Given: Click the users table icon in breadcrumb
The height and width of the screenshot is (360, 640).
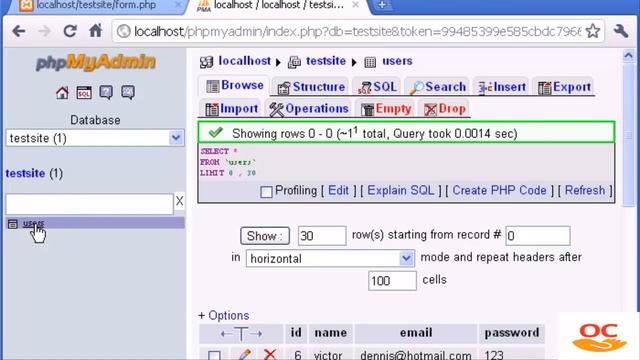Looking at the screenshot, I should click(x=370, y=62).
